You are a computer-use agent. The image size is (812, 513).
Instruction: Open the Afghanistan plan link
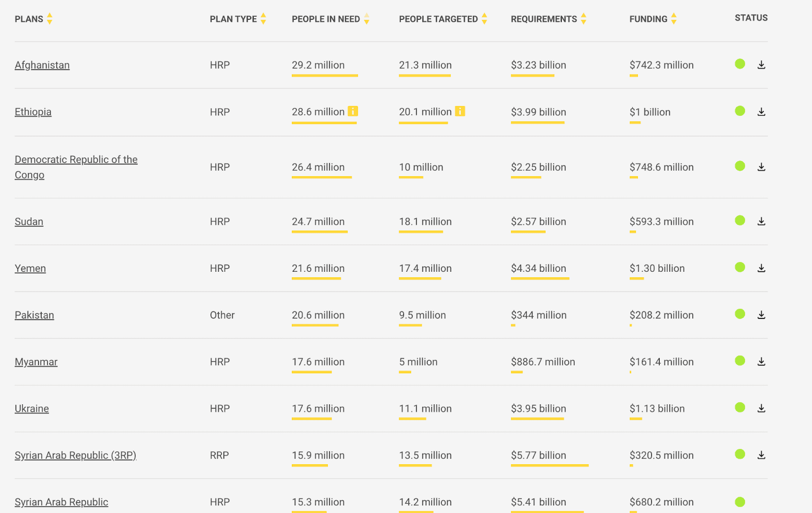[x=42, y=65]
